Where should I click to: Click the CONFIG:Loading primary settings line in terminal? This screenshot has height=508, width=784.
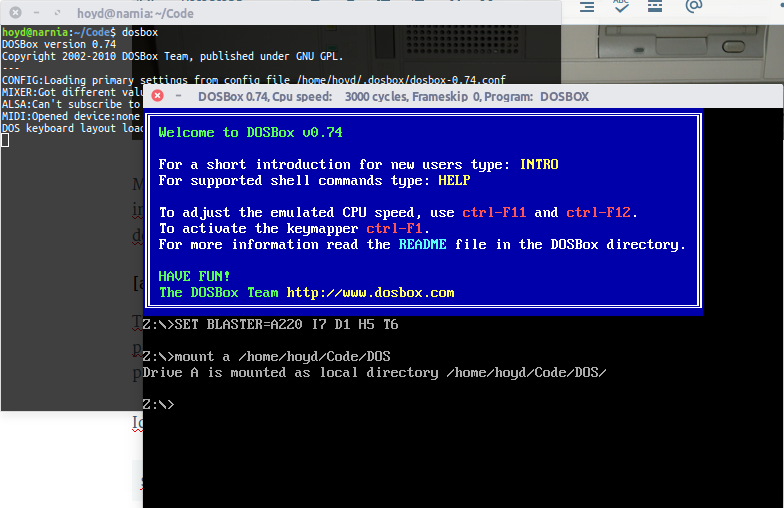coord(254,80)
